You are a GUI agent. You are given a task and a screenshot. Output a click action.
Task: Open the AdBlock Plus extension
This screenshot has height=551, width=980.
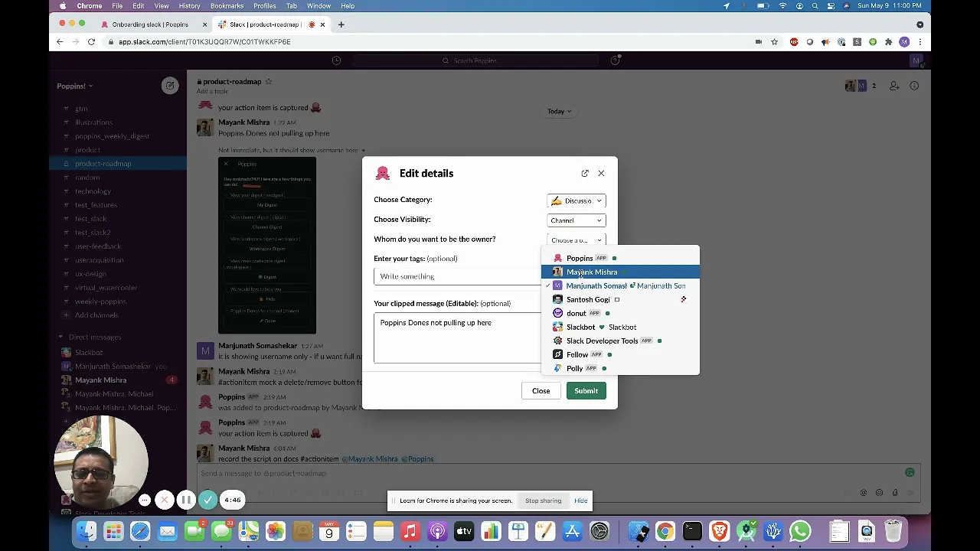coord(794,42)
